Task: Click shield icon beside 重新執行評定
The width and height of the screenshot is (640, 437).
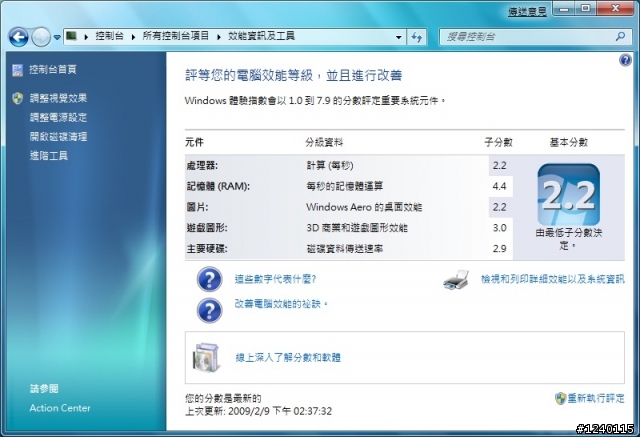Action: [x=560, y=398]
